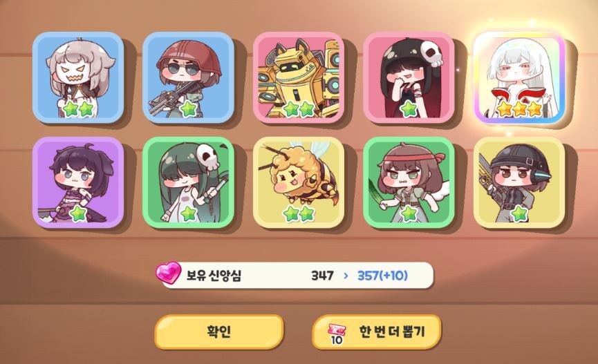Click the 347 current faith value
The height and width of the screenshot is (364, 598).
(x=322, y=275)
